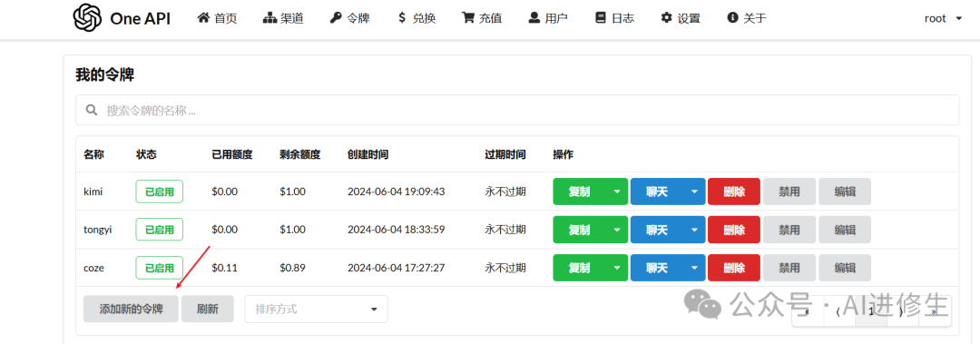Click the One API logo icon
This screenshot has height=344, width=980.
[87, 18]
